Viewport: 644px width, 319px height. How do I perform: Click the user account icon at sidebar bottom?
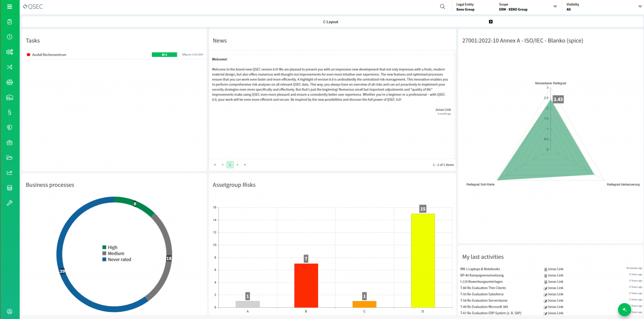[x=9, y=311]
